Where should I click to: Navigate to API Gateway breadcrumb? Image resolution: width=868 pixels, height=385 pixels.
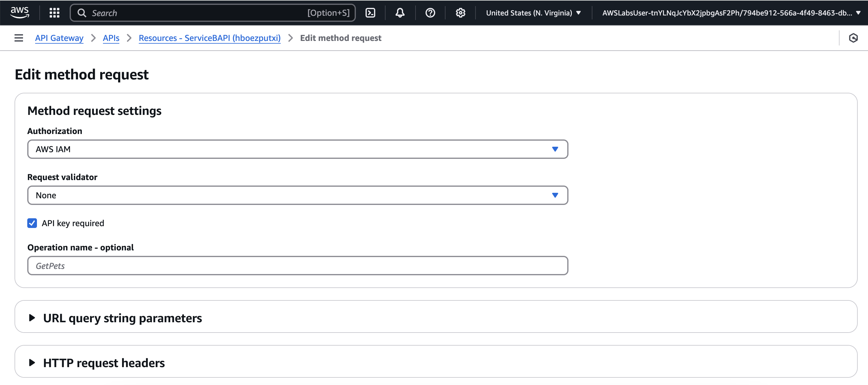[x=59, y=38]
